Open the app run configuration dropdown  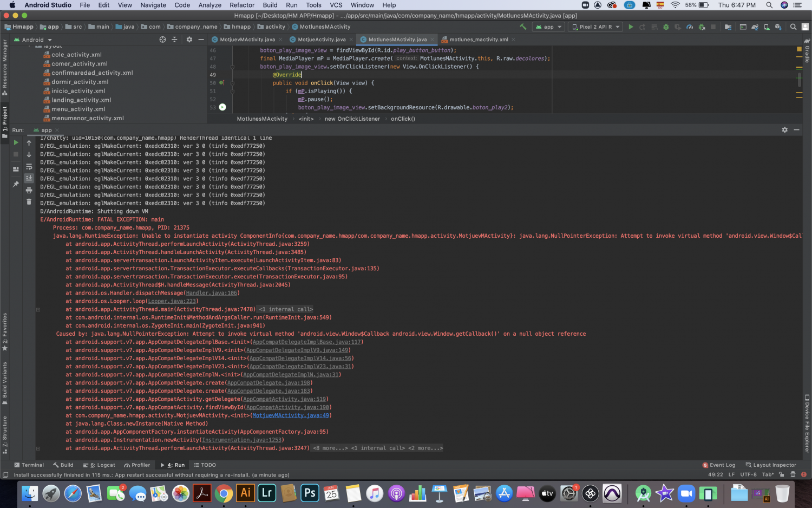coord(548,27)
